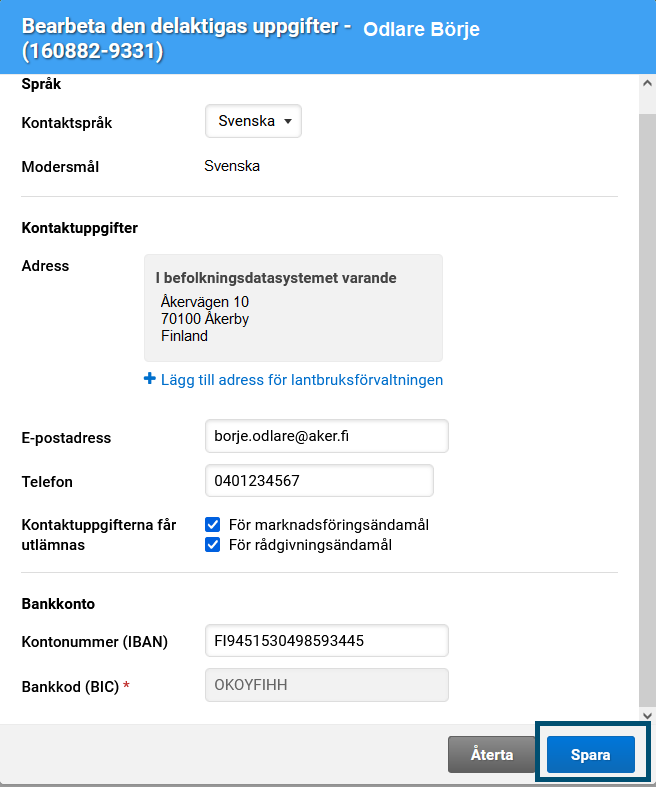Click the Åkervägen 10 address box

click(x=293, y=307)
